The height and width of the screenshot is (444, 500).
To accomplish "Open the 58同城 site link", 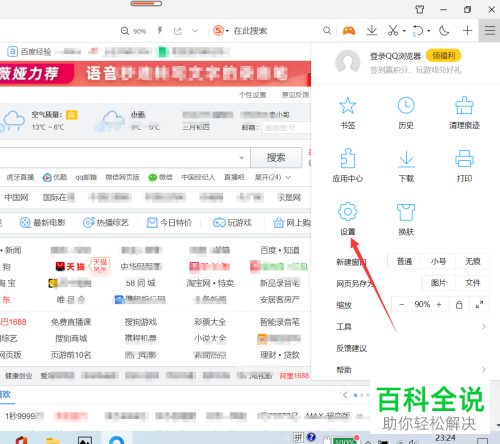I will coord(141,283).
